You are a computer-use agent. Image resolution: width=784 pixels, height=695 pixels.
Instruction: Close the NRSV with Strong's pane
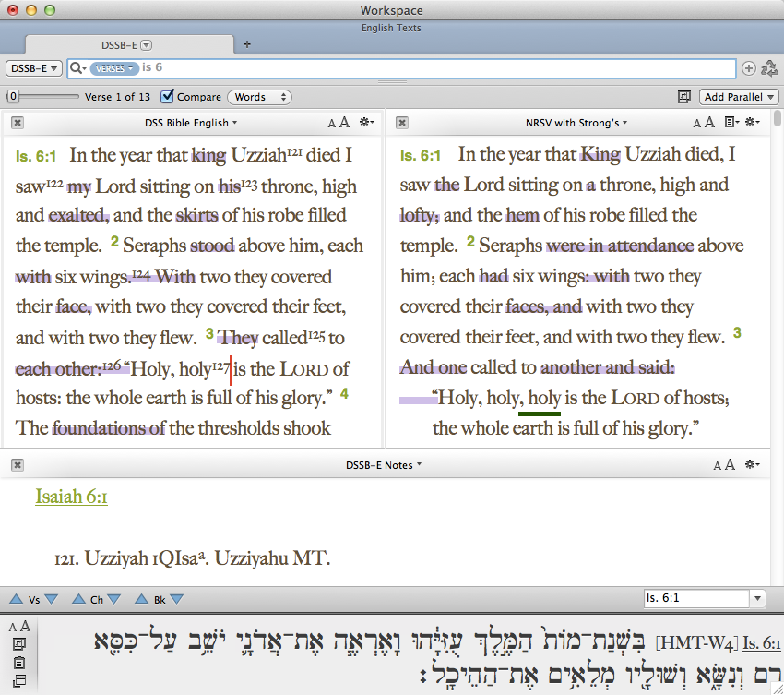click(402, 123)
